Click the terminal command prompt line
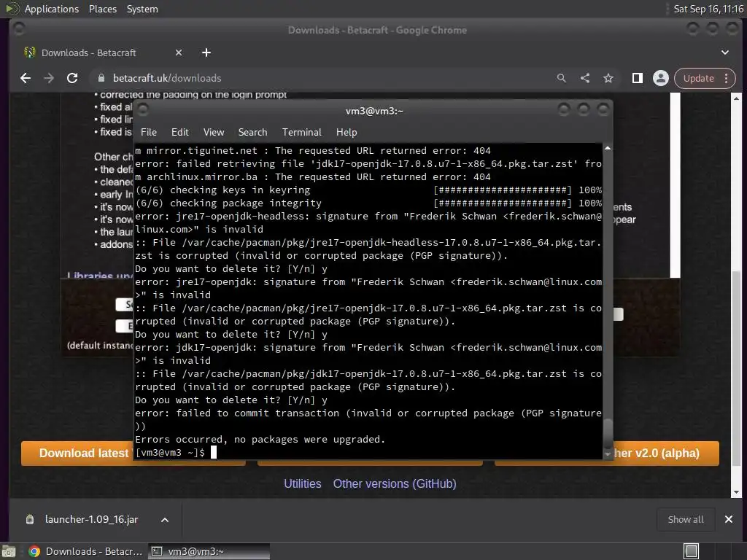747x560 pixels. click(368, 452)
